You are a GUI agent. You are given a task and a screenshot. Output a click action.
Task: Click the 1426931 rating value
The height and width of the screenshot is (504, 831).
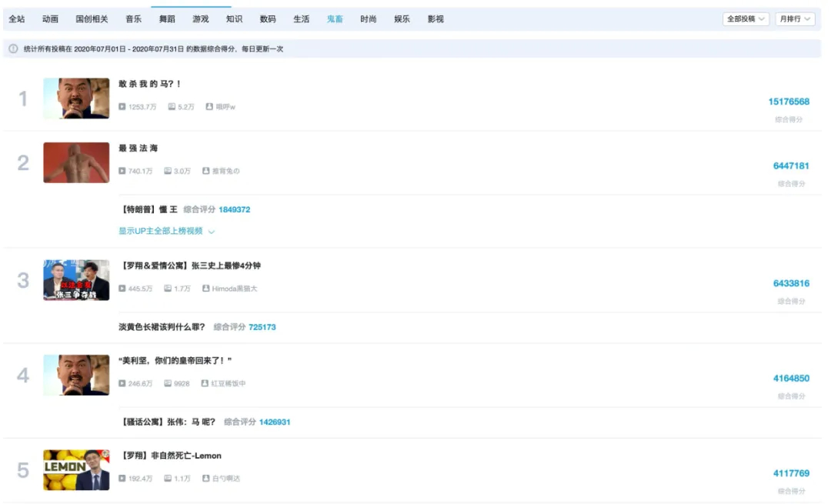click(275, 422)
